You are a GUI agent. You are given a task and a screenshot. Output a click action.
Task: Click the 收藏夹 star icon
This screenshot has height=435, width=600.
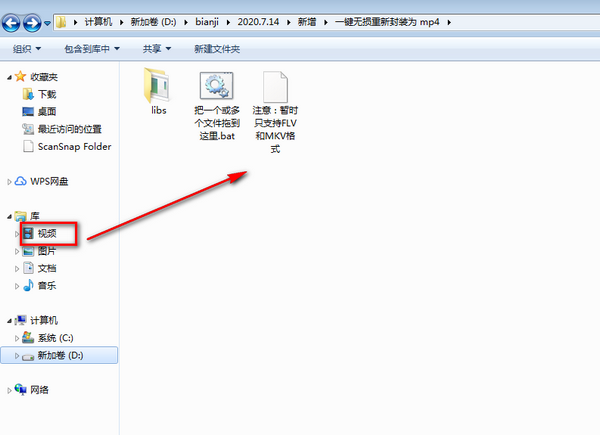pos(20,77)
